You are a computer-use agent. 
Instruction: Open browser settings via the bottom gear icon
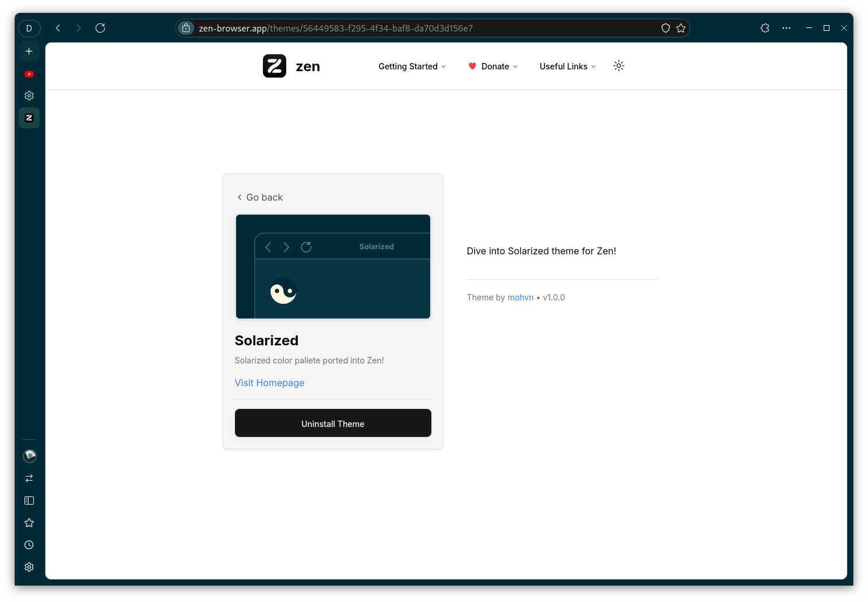pos(29,566)
